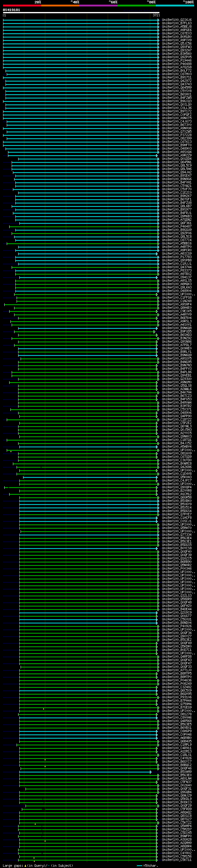Click hit label UniRef100_P83373
The image size is (197, 868).
point(177,271)
